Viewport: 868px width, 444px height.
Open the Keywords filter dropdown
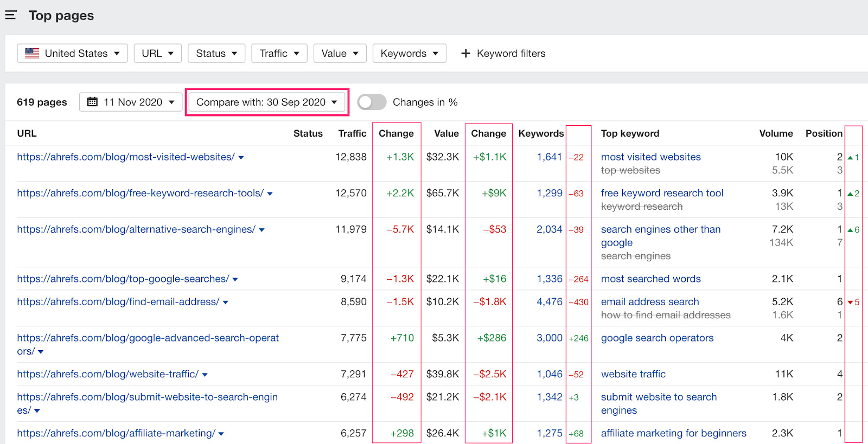409,53
